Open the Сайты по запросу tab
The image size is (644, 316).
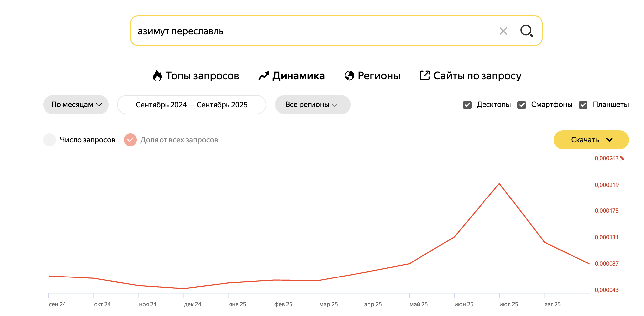click(x=477, y=76)
